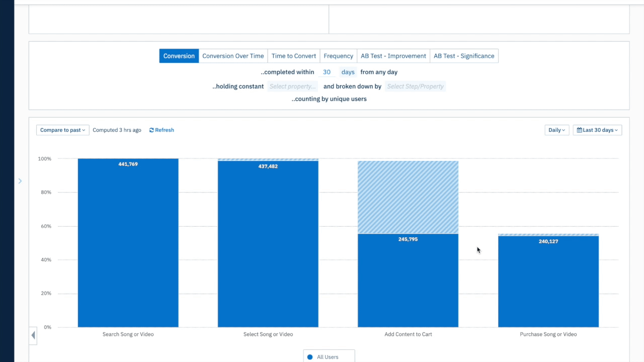
Task: Click the 30 completion window number field
Action: 327,72
